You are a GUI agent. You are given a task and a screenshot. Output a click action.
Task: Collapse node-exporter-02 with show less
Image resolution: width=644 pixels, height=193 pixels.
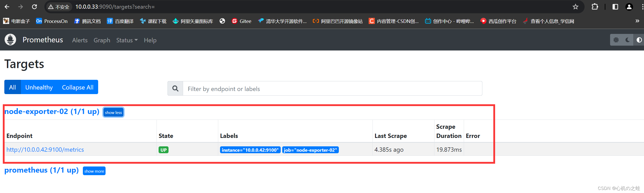(113, 112)
